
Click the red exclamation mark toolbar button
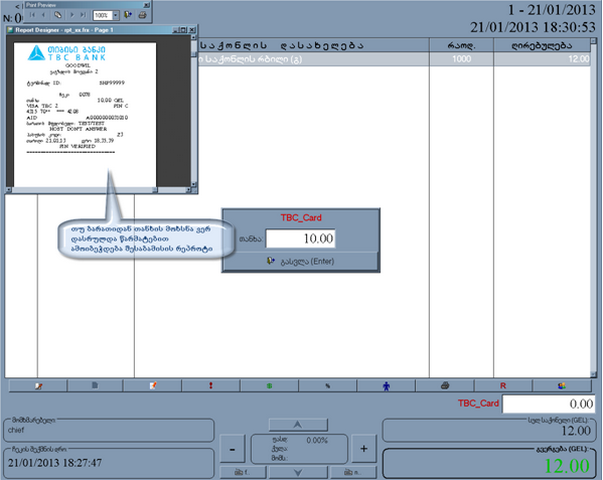[211, 385]
